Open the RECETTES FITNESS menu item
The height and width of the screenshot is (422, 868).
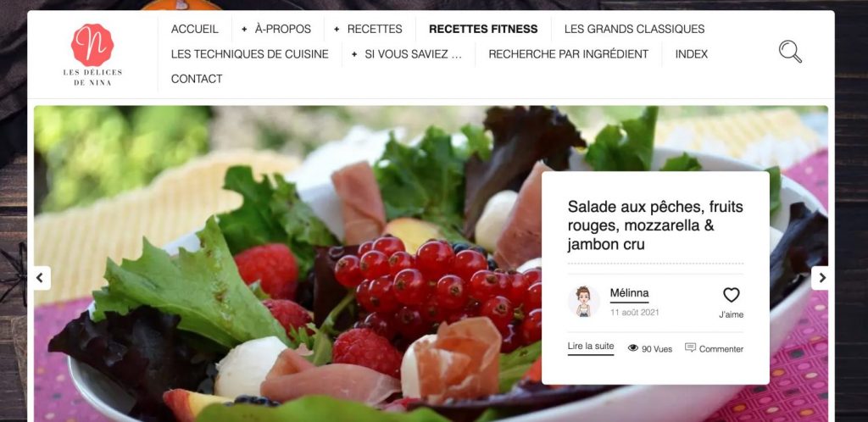[483, 29]
